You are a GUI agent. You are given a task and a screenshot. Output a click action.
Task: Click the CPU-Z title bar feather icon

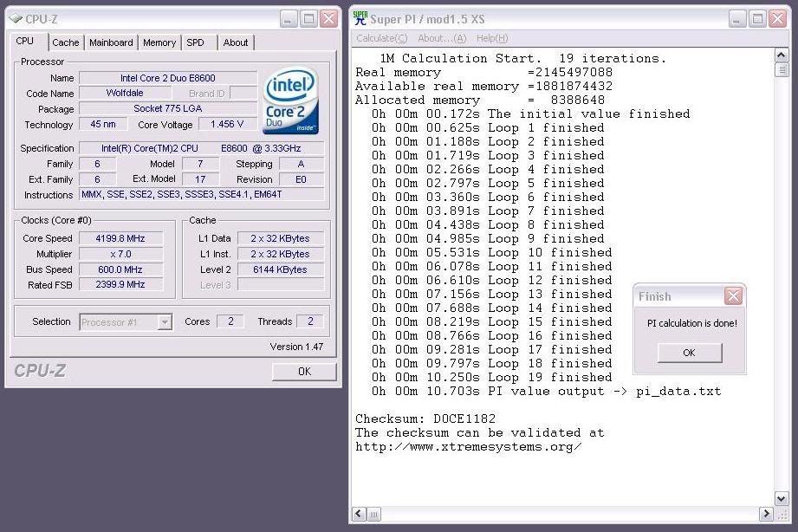click(16, 19)
